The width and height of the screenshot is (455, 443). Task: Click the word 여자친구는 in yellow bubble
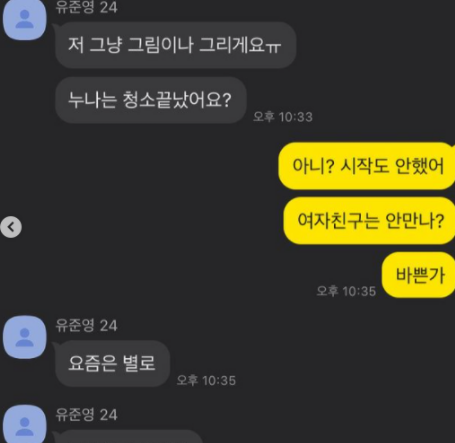pos(338,220)
